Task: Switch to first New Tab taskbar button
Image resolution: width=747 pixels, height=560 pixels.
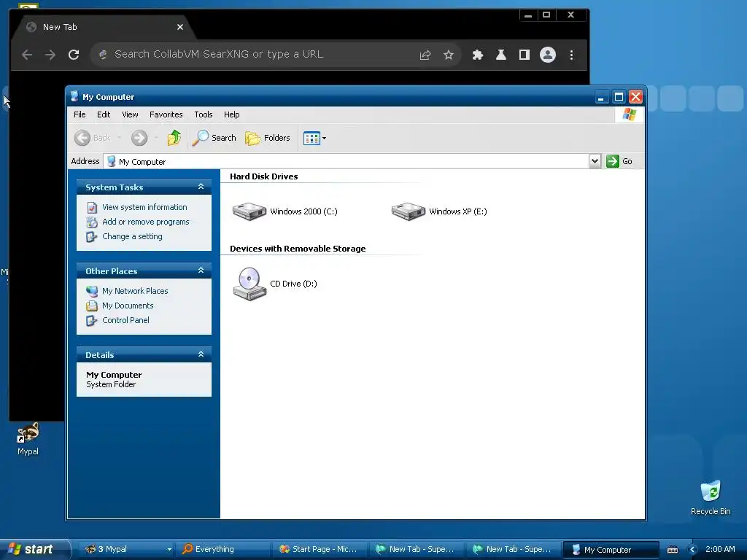Action: coord(417,550)
